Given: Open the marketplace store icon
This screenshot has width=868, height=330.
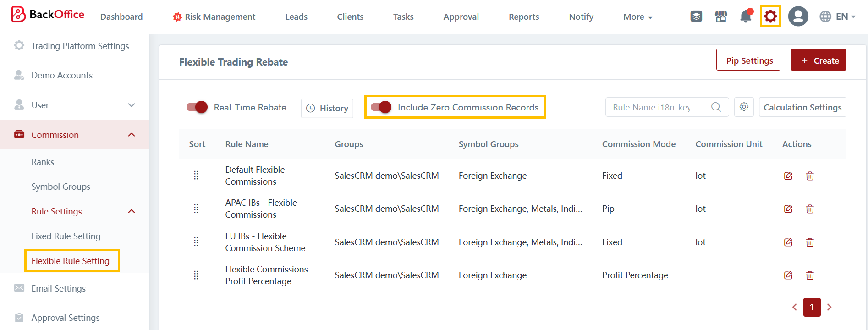Looking at the screenshot, I should pyautogui.click(x=721, y=16).
